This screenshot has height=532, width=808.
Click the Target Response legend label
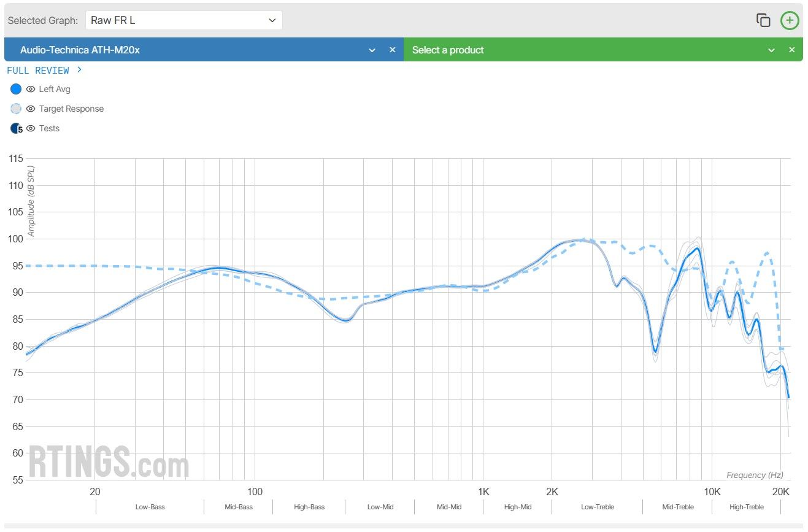tap(71, 109)
